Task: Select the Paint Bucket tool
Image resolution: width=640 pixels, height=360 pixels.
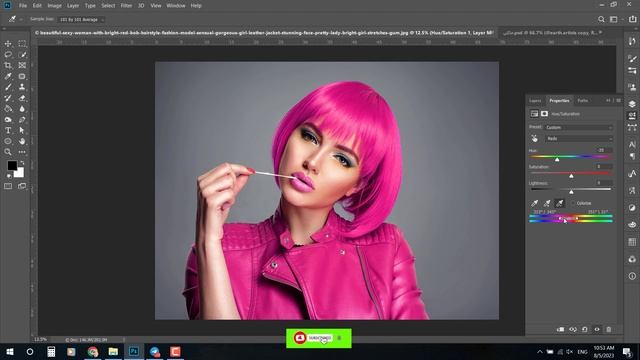Action: [8, 109]
